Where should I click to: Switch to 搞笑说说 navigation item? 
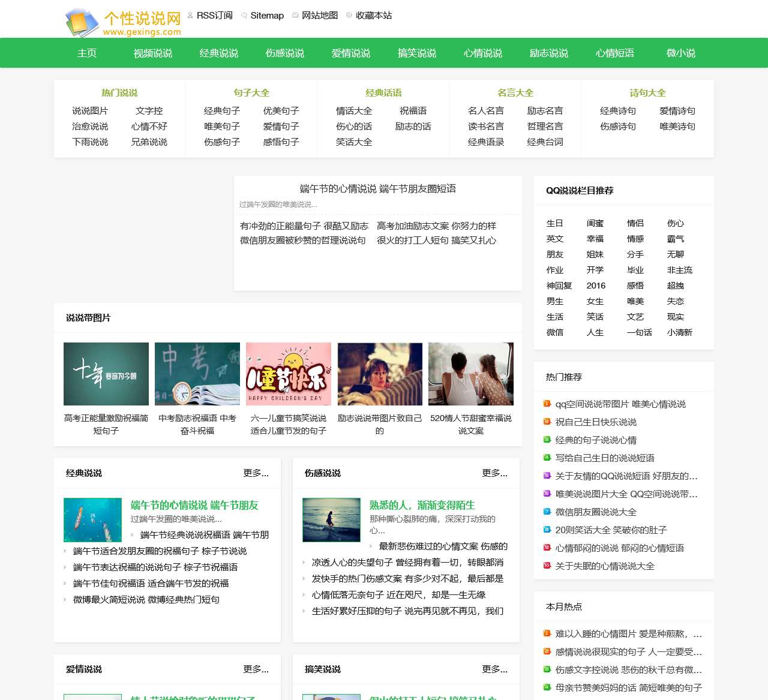(x=417, y=53)
